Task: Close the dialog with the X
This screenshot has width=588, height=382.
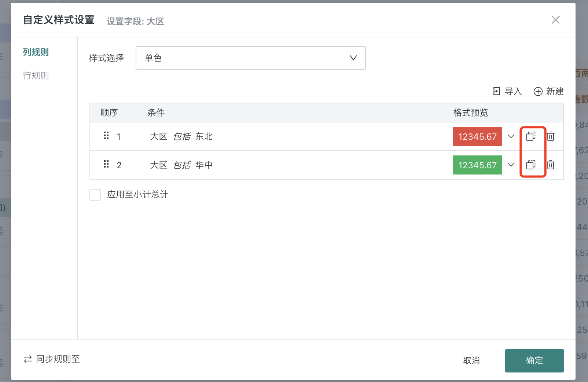Action: coord(556,20)
